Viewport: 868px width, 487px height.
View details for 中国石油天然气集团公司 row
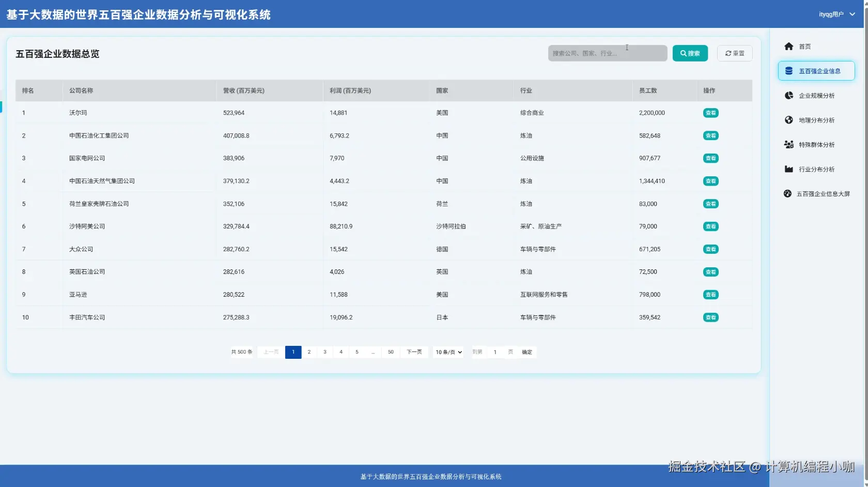pyautogui.click(x=711, y=181)
